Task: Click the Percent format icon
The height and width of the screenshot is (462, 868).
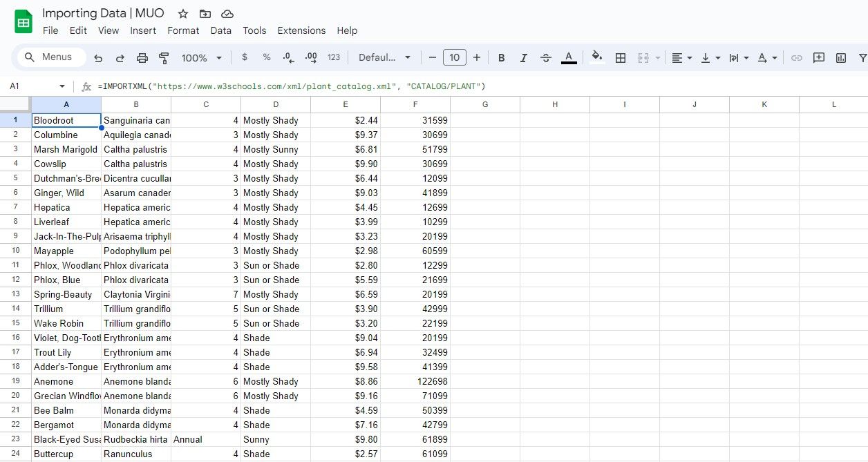Action: pyautogui.click(x=266, y=58)
